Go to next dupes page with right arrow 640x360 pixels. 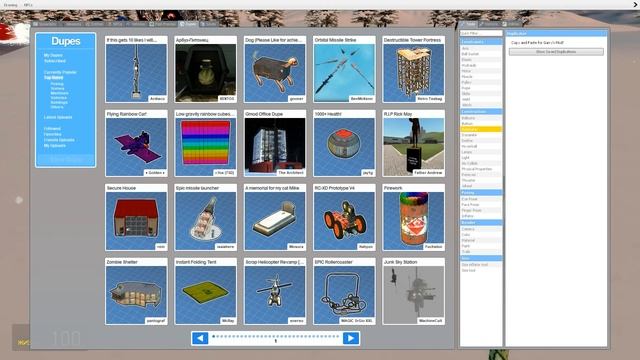coord(351,338)
